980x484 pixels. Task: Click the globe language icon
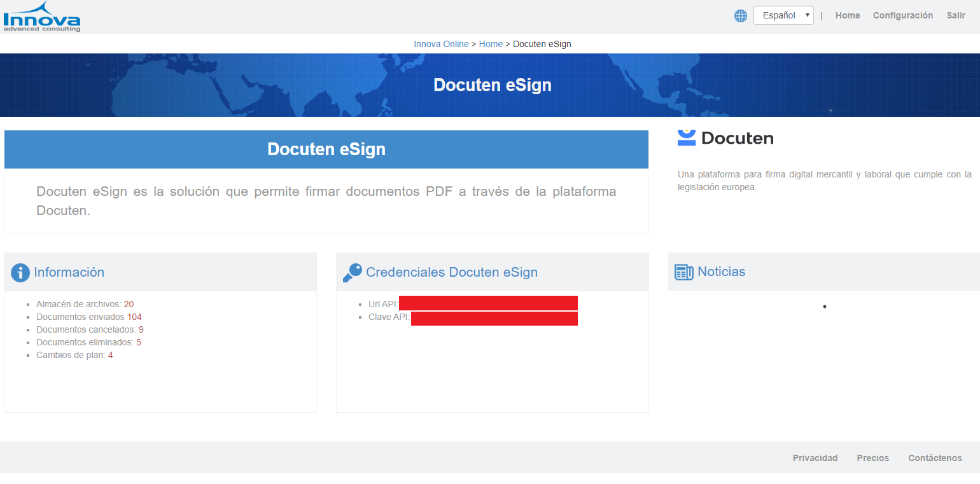point(741,16)
